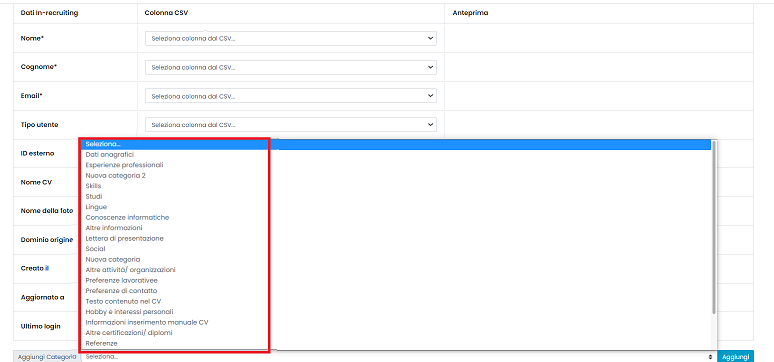Click the Dati In-recruiting column header

49,13
